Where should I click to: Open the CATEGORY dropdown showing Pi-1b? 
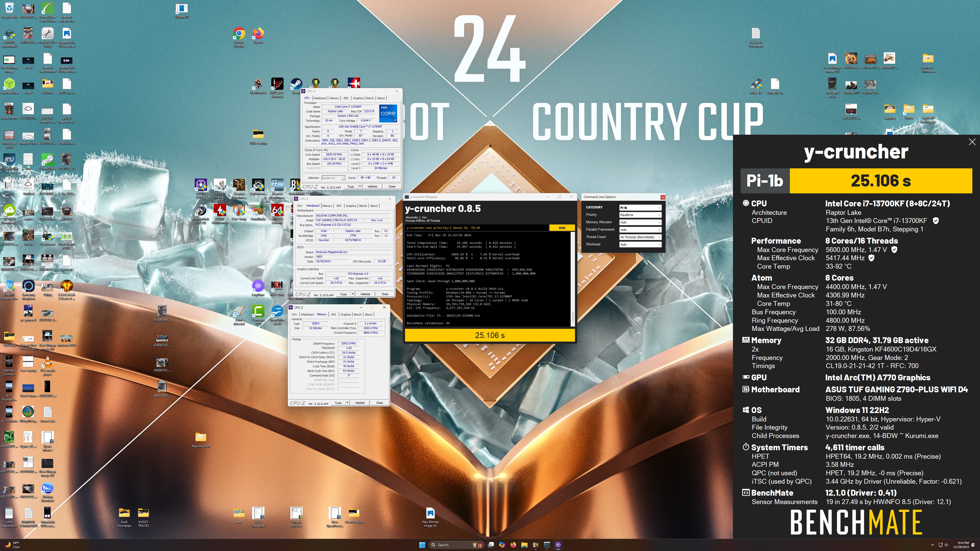641,208
